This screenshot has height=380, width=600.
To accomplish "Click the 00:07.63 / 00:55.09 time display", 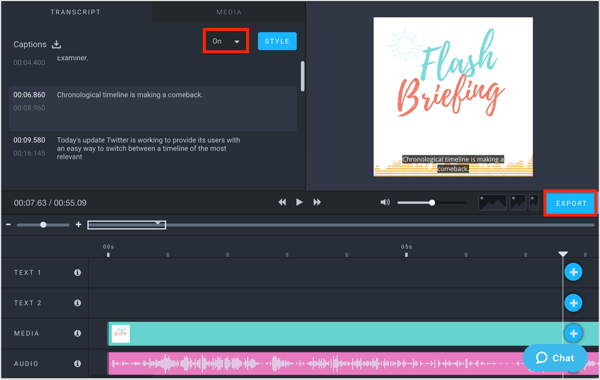I will tap(50, 203).
